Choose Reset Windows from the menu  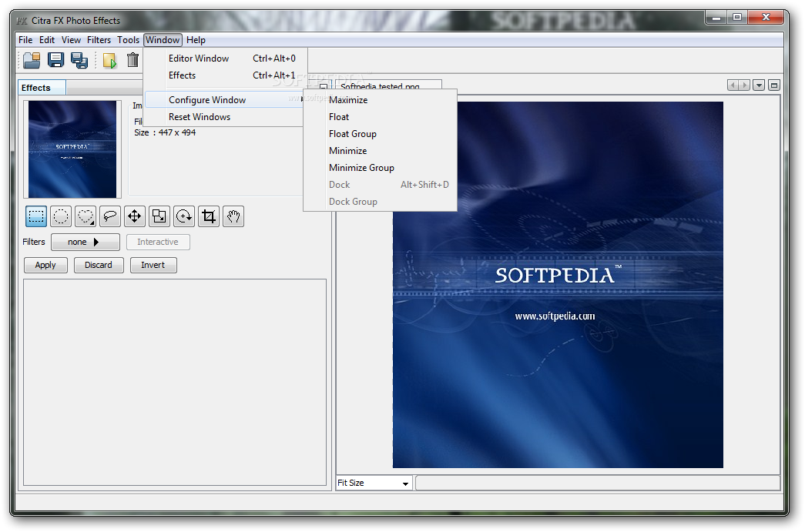pos(226,117)
